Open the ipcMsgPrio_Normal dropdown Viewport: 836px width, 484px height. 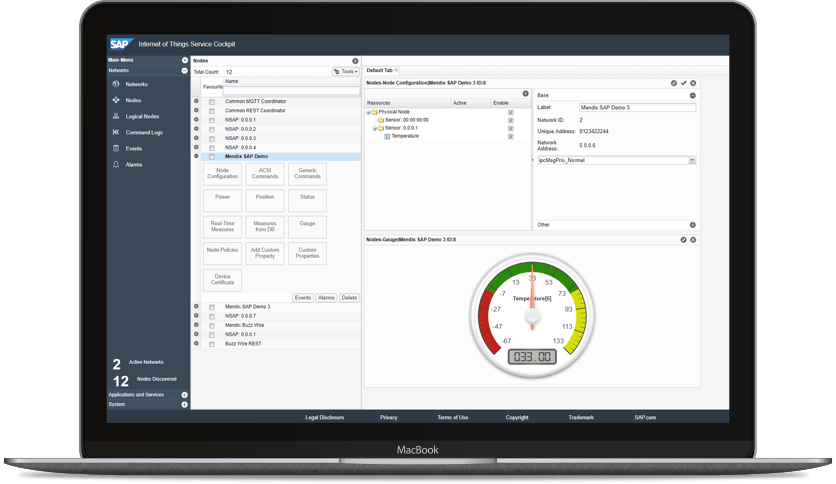coord(692,160)
